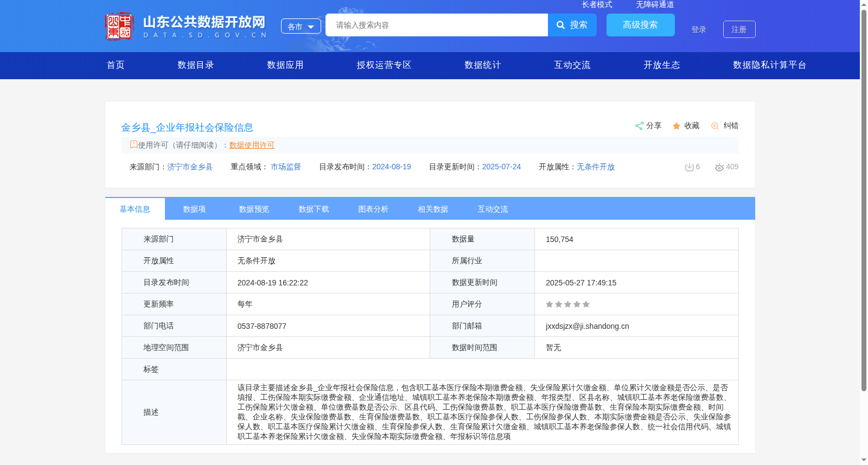The width and height of the screenshot is (868, 465).
Task: Open 互动交流 in top navigation
Action: pos(572,65)
